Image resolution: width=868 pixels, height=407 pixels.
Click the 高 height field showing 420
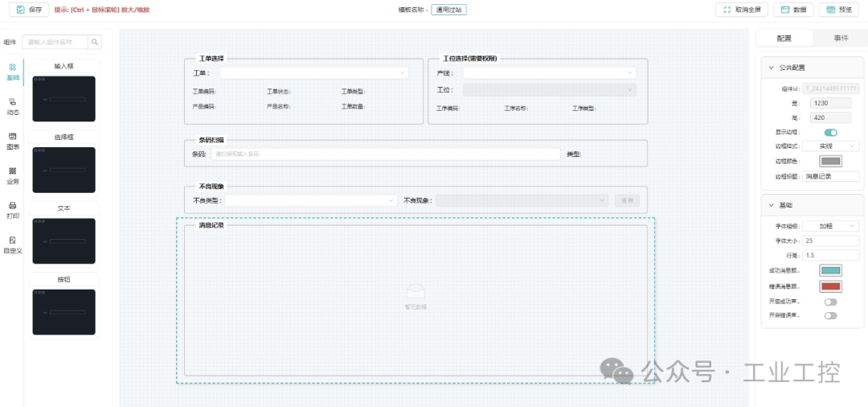831,117
